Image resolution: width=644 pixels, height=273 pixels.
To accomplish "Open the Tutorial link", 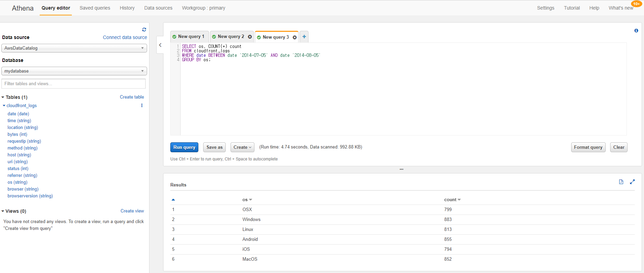I will 572,8.
